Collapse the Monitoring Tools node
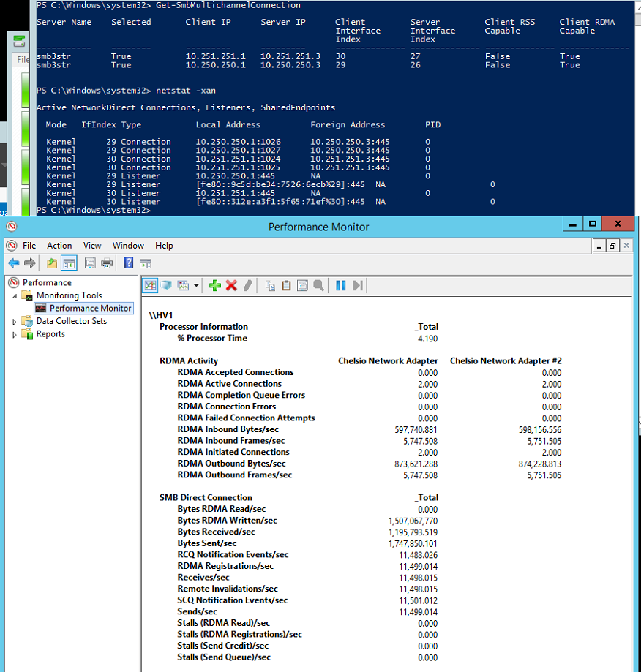The height and width of the screenshot is (672, 641). click(x=15, y=296)
